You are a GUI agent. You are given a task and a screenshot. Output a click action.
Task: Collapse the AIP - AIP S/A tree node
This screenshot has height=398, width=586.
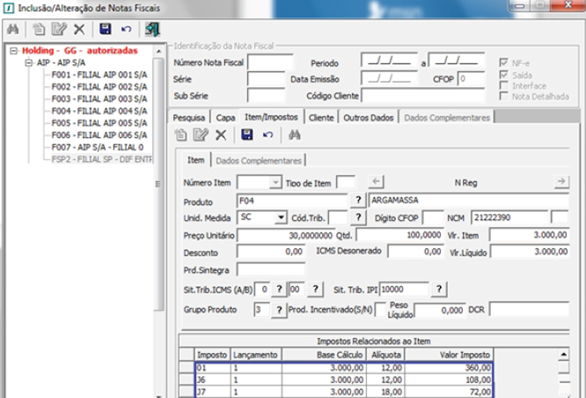[x=29, y=62]
